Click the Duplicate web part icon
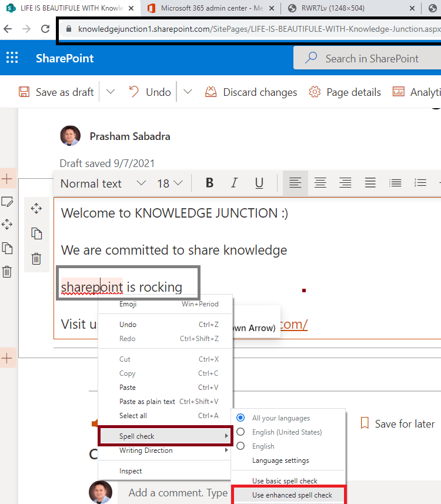Screen dimensions: 441x504 [36, 233]
